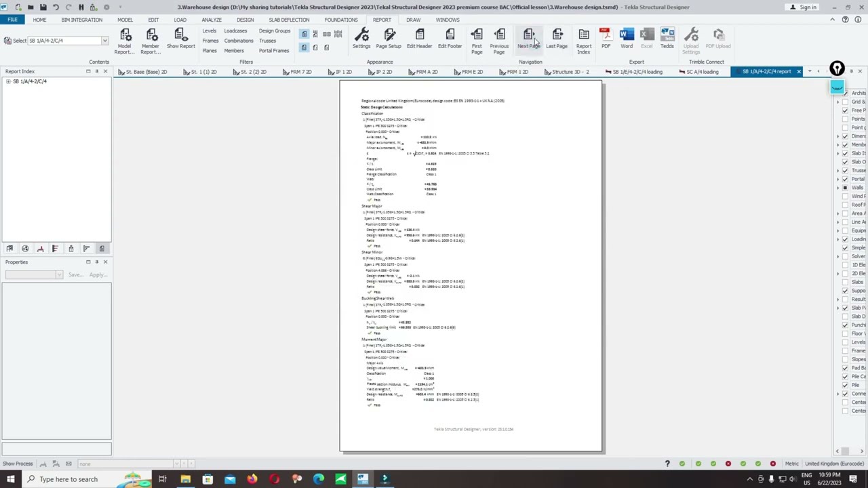The height and width of the screenshot is (488, 868).
Task: Expand the Loadin row arrow
Action: [x=837, y=239]
